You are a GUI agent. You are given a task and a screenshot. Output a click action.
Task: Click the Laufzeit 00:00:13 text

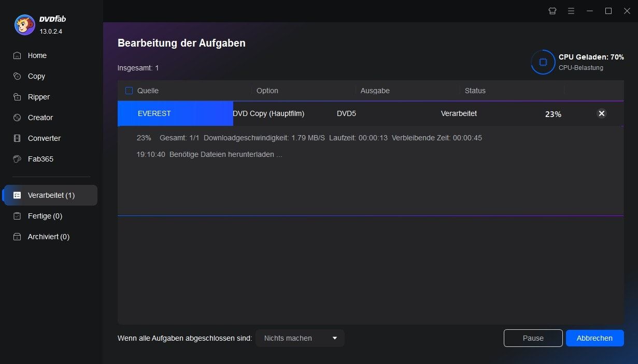point(358,138)
